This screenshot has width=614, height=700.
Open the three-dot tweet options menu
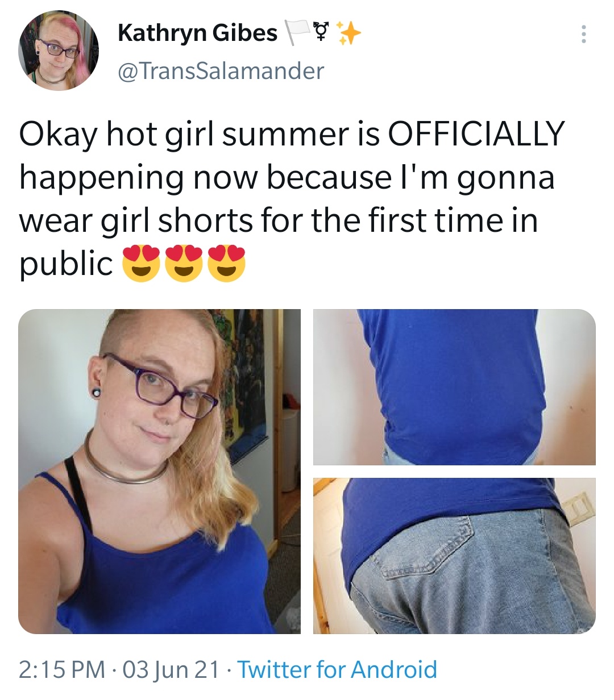click(582, 35)
